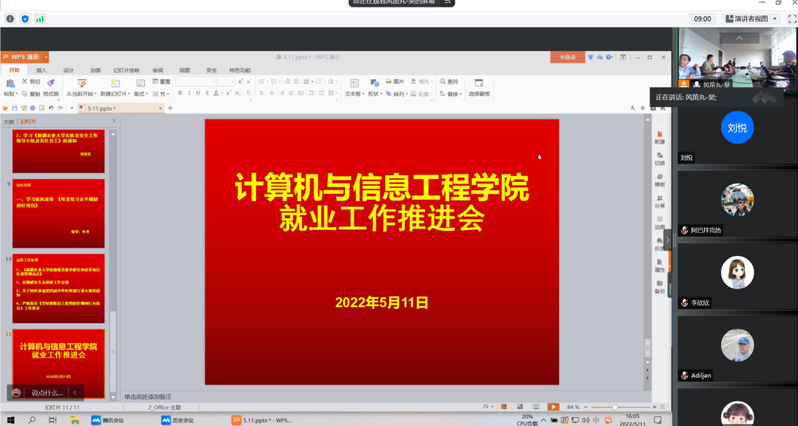Click the 未登录 login button
Image resolution: width=798 pixels, height=426 pixels.
pyautogui.click(x=567, y=58)
